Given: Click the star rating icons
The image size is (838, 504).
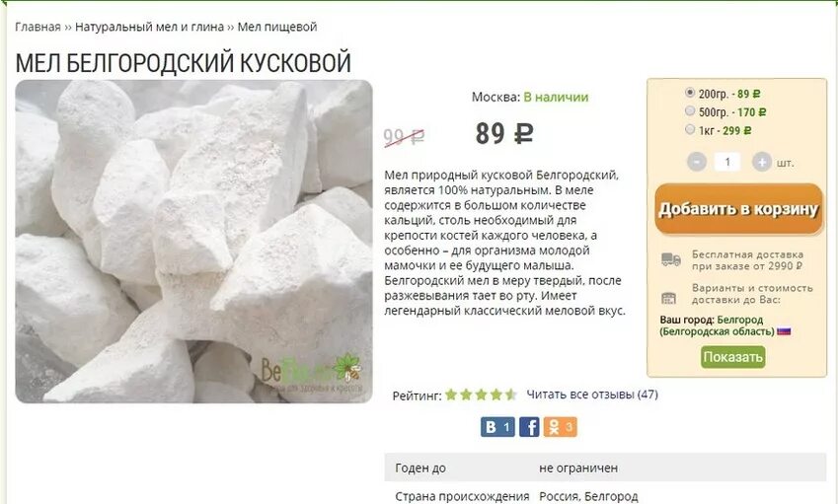Looking at the screenshot, I should coord(481,395).
